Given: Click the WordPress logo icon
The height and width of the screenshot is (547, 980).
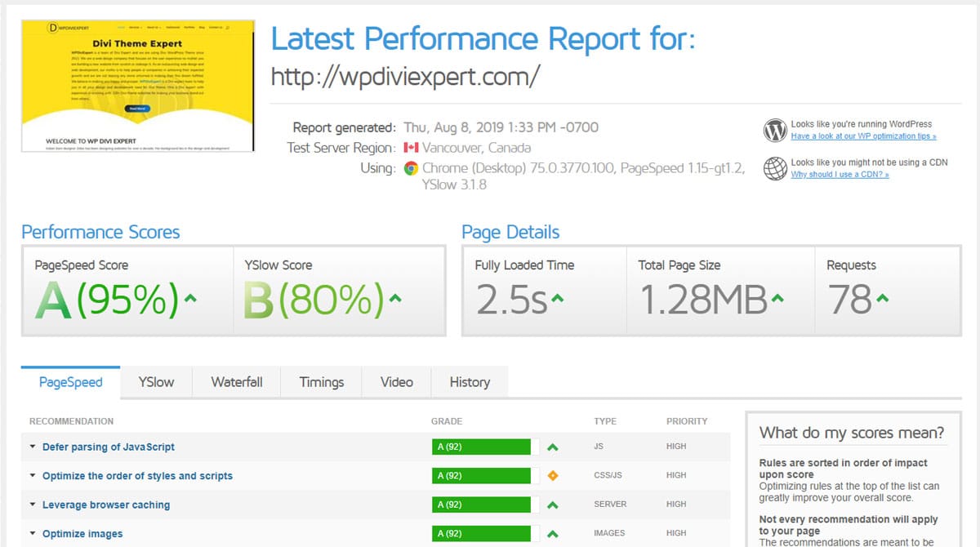Looking at the screenshot, I should coord(774,131).
